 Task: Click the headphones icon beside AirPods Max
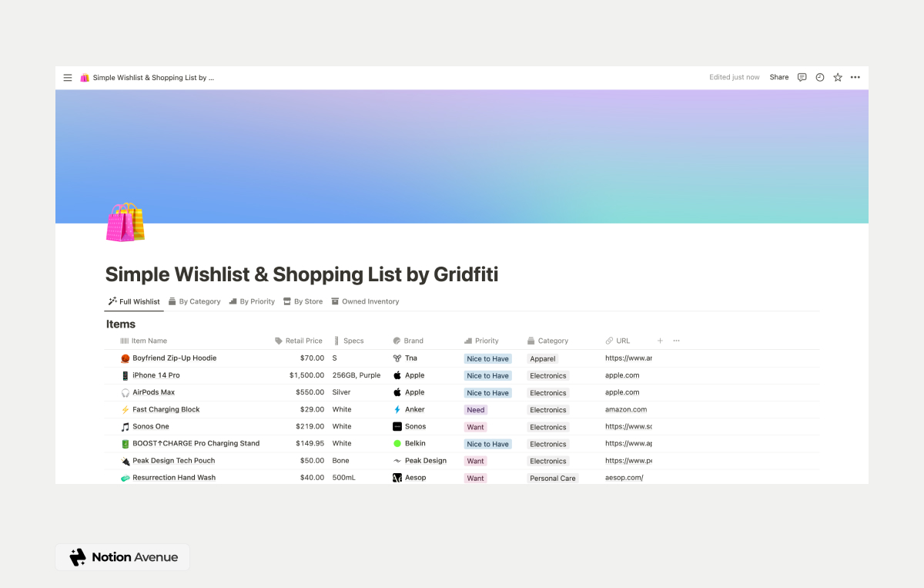[126, 392]
